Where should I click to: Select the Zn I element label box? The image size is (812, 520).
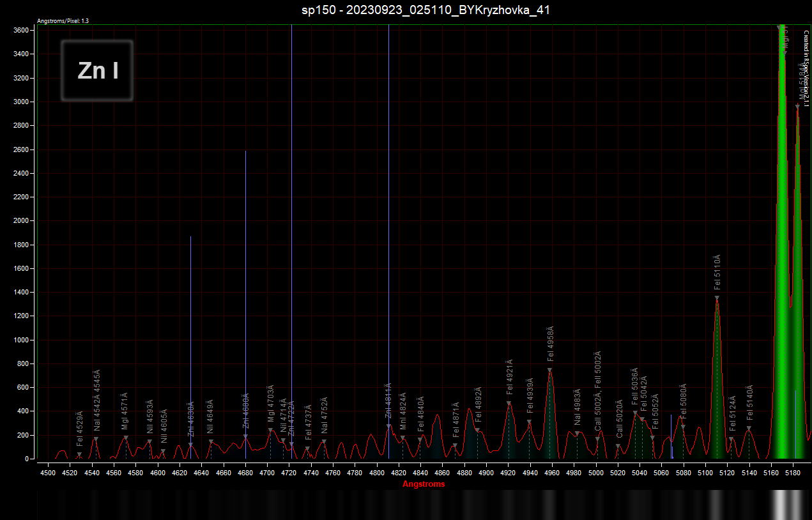(x=97, y=71)
